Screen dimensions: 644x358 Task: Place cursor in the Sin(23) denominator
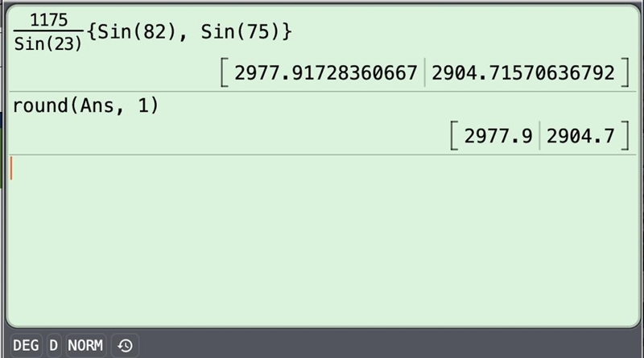tap(48, 44)
